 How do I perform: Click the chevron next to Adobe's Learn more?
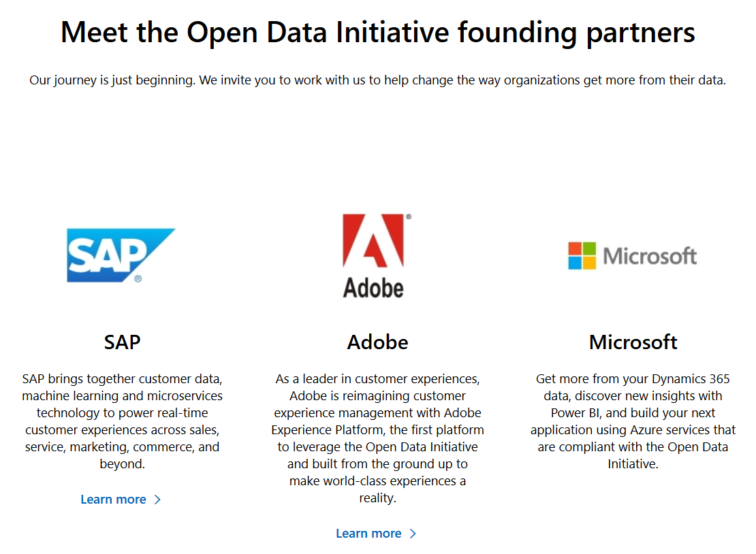click(413, 534)
